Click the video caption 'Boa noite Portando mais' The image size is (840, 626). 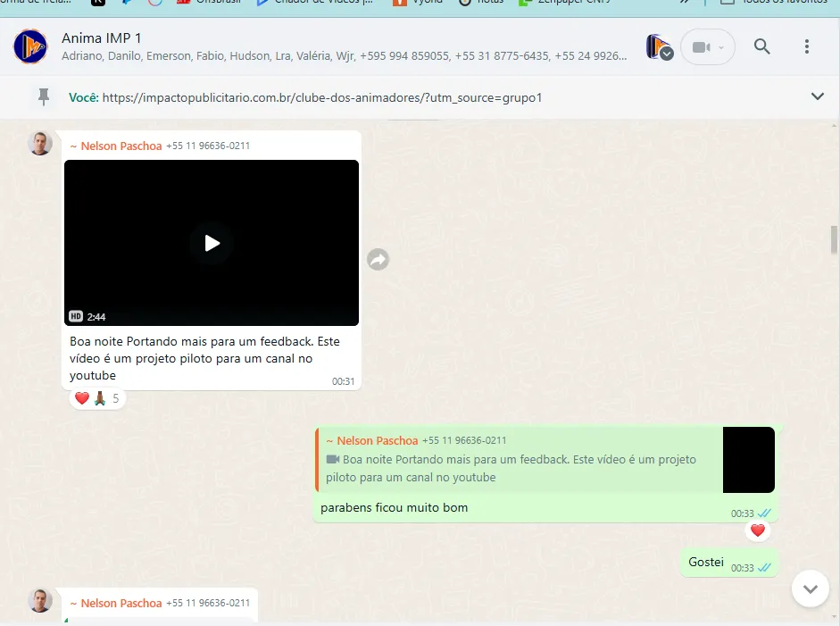(204, 358)
